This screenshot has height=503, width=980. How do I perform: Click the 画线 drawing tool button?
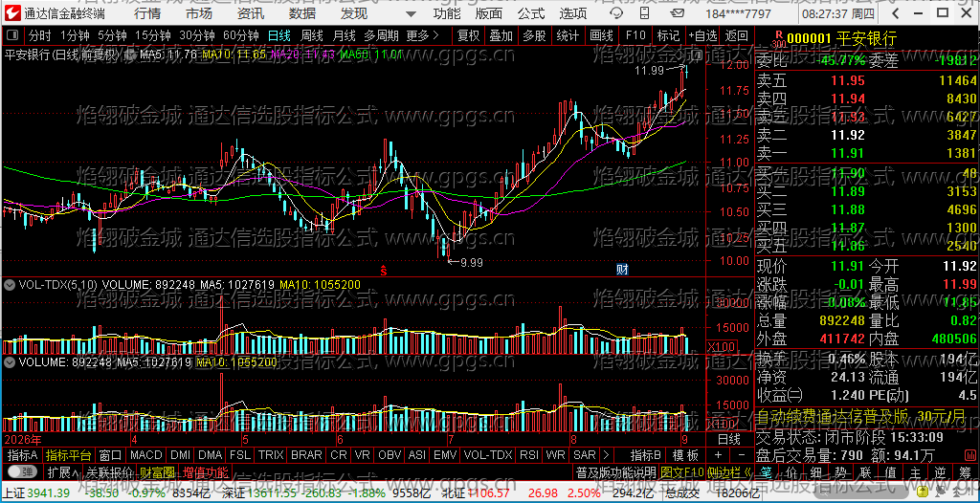pyautogui.click(x=601, y=35)
